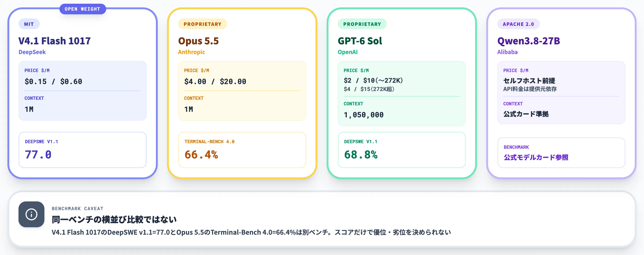Click the DEEPSWE V1.1 label on the DeepSeek card
The width and height of the screenshot is (644, 255).
(x=41, y=141)
